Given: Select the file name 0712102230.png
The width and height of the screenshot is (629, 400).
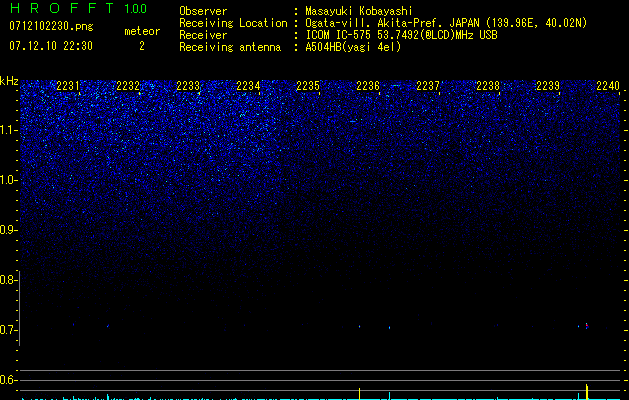Looking at the screenshot, I should 51,27.
